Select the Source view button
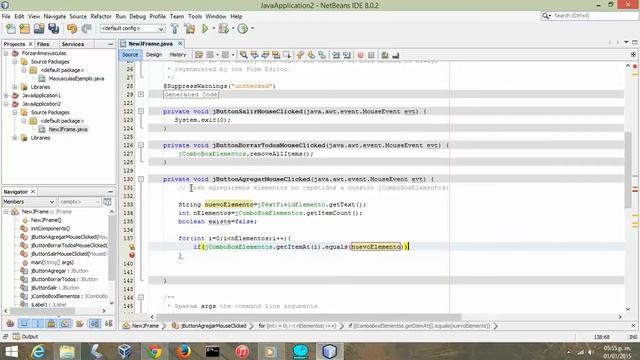The height and width of the screenshot is (360, 640). 130,55
